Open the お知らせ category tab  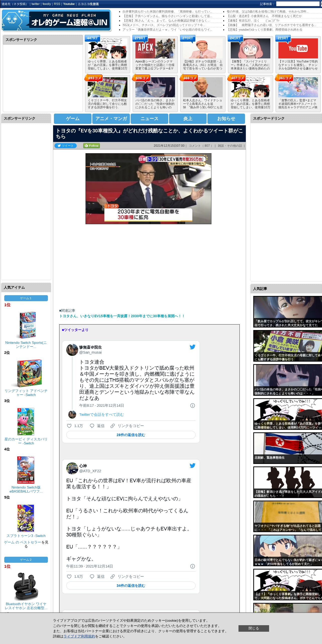(x=226, y=119)
